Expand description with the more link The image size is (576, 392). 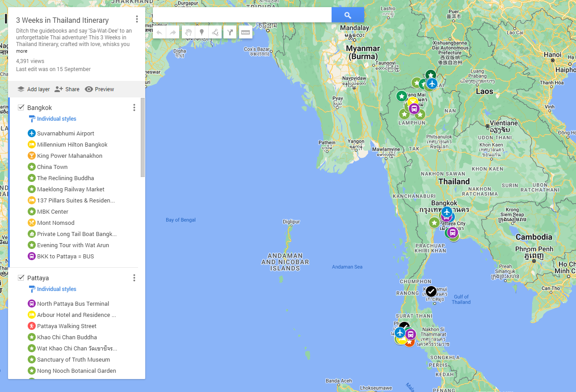point(21,51)
